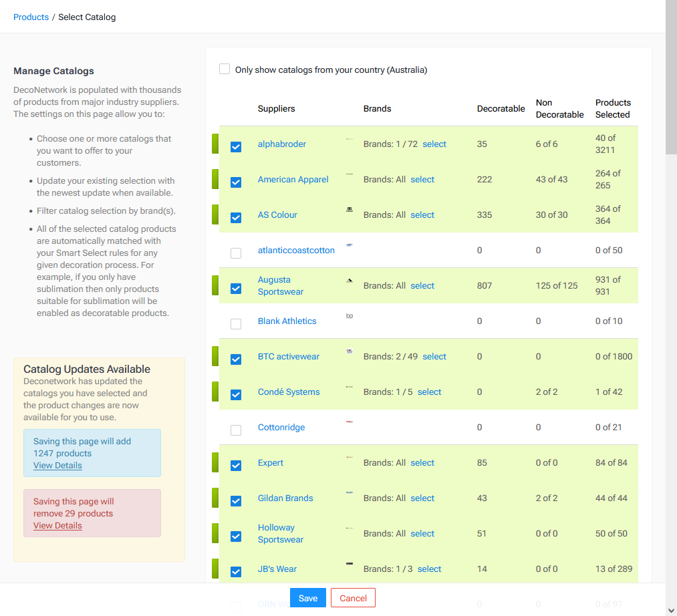
Task: Click the page vertical scrollbar thumb
Action: (x=671, y=77)
